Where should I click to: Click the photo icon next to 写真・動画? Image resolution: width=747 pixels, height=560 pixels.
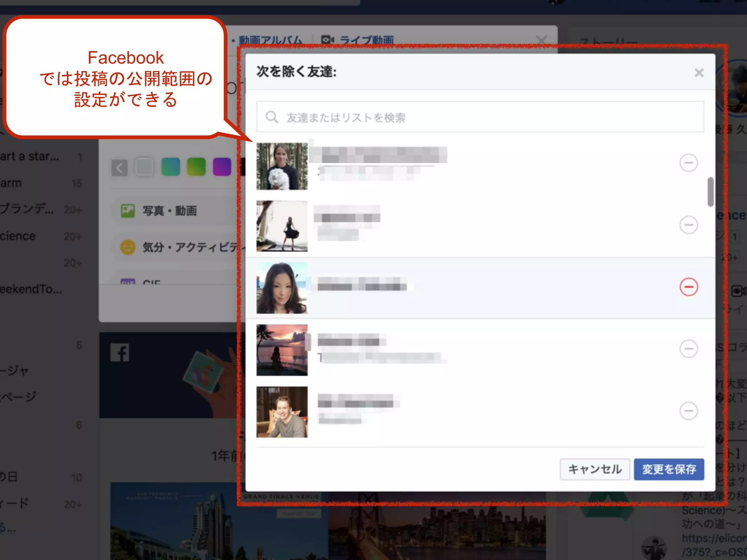128,211
